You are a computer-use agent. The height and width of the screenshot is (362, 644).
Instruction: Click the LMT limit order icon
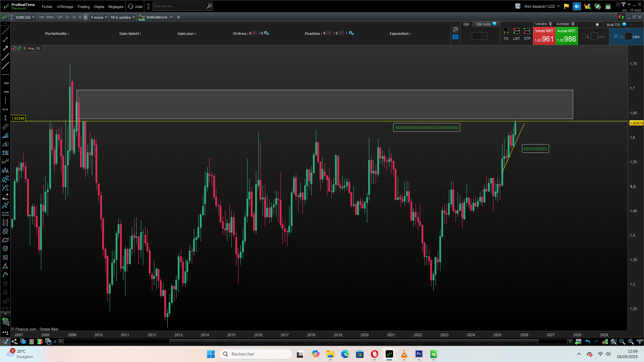coord(516,32)
